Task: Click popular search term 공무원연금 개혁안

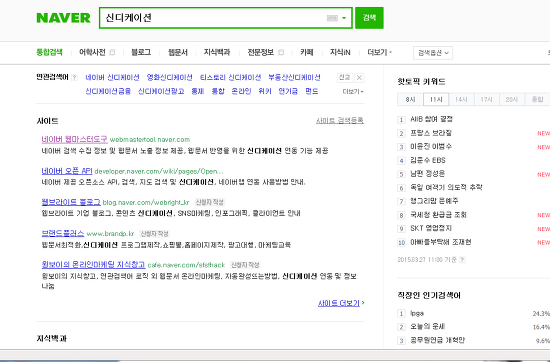Action: tap(438, 340)
